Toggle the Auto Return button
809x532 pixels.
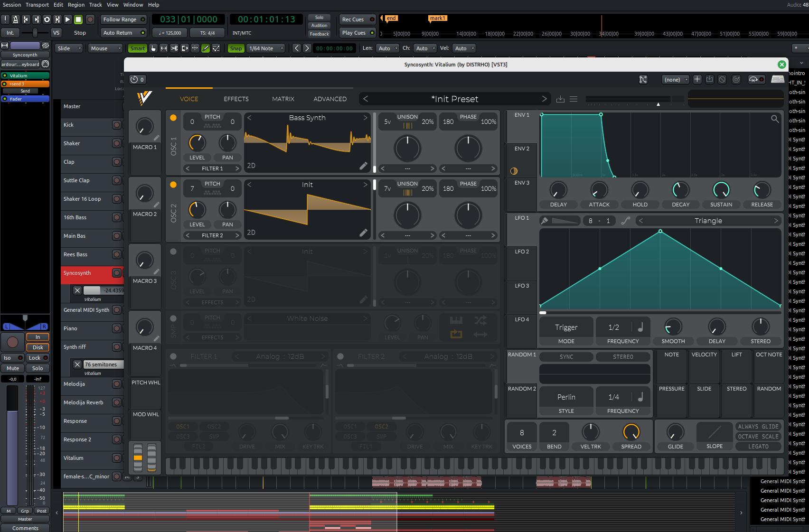point(124,33)
